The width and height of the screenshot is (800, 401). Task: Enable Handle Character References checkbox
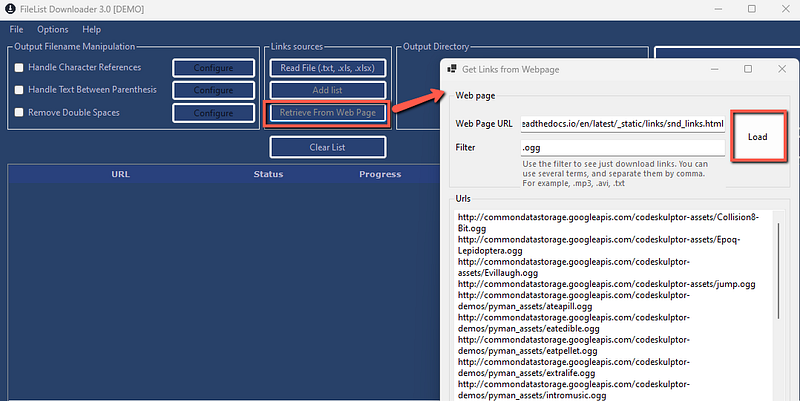pos(19,67)
